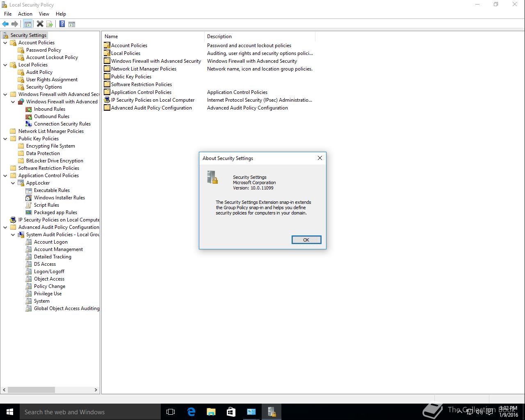Select the Connection Security Rules icon

point(29,124)
